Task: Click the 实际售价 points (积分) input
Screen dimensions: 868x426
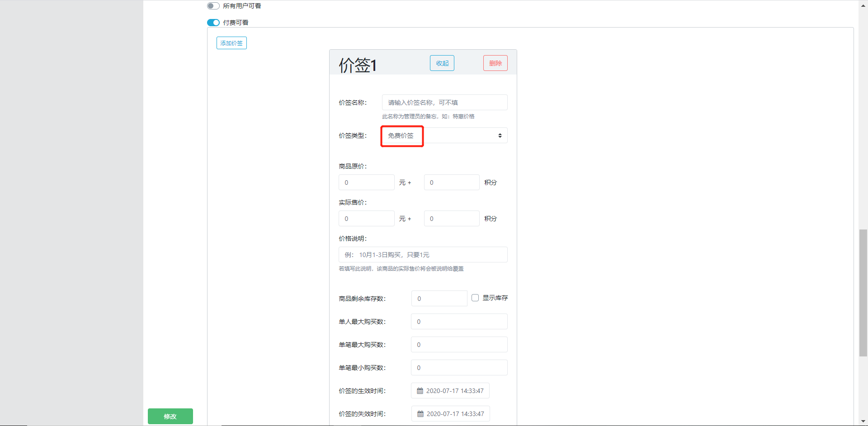Action: coord(451,219)
